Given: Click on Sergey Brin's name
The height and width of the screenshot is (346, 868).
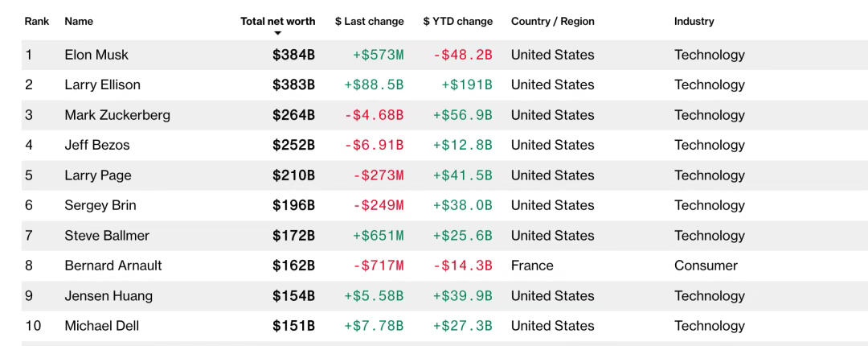Looking at the screenshot, I should pos(100,205).
